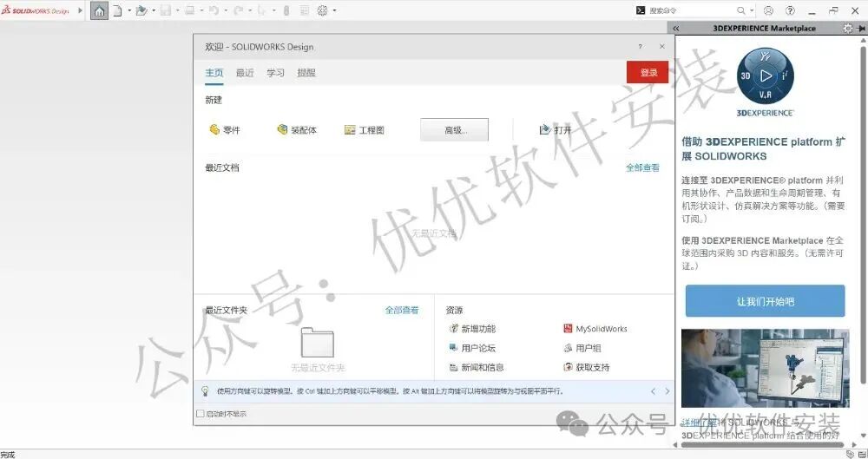Expand the search type dropdown arrow

(x=752, y=10)
